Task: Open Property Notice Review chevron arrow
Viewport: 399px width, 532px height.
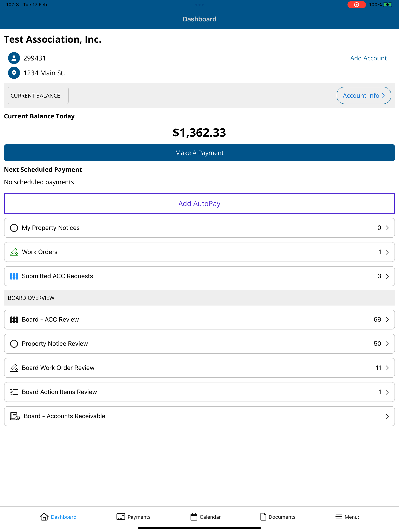Action: tap(387, 344)
